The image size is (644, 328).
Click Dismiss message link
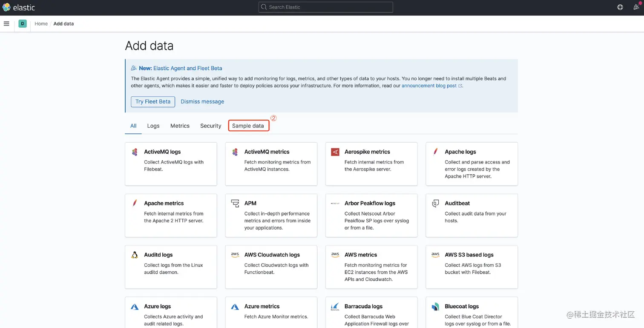[x=202, y=101]
